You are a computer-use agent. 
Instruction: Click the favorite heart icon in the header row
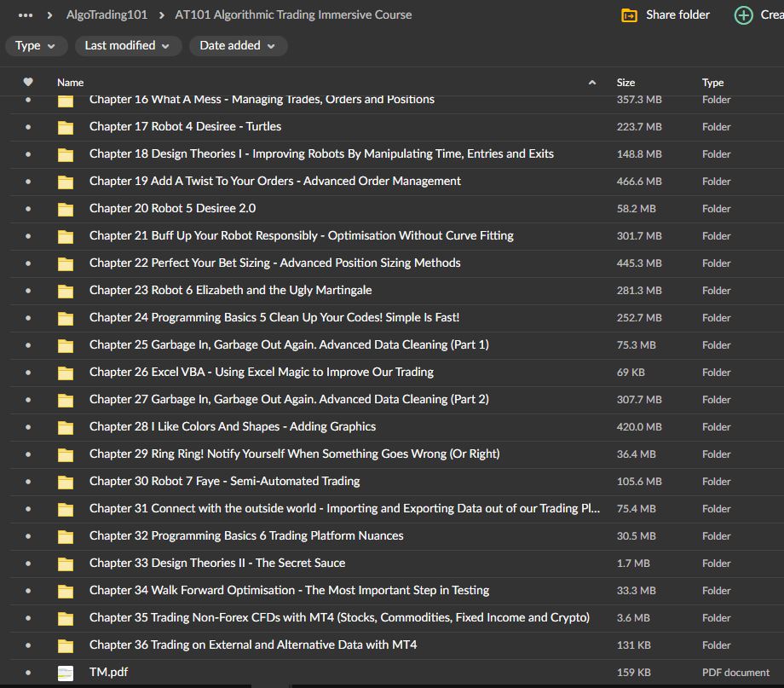click(x=28, y=82)
